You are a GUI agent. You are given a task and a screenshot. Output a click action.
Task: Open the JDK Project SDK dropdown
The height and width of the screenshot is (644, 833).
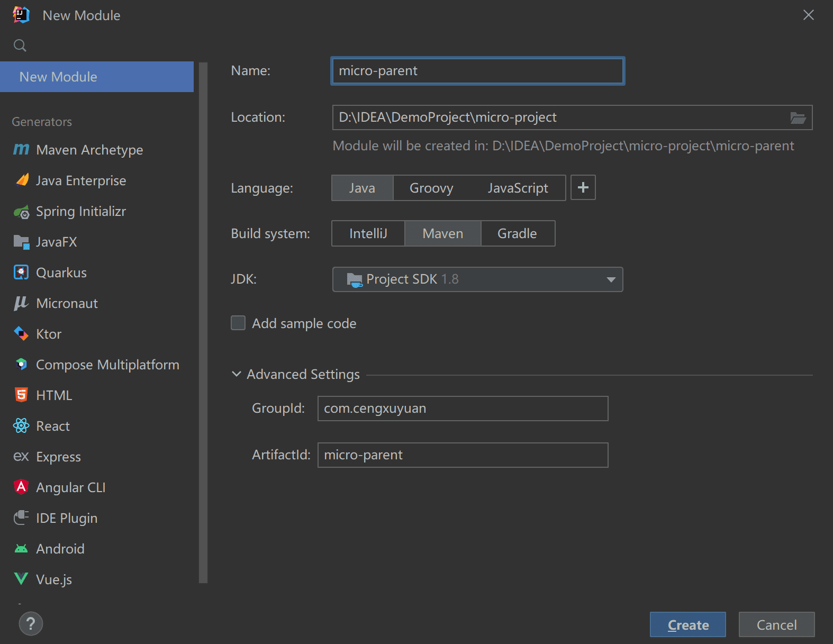click(x=477, y=279)
